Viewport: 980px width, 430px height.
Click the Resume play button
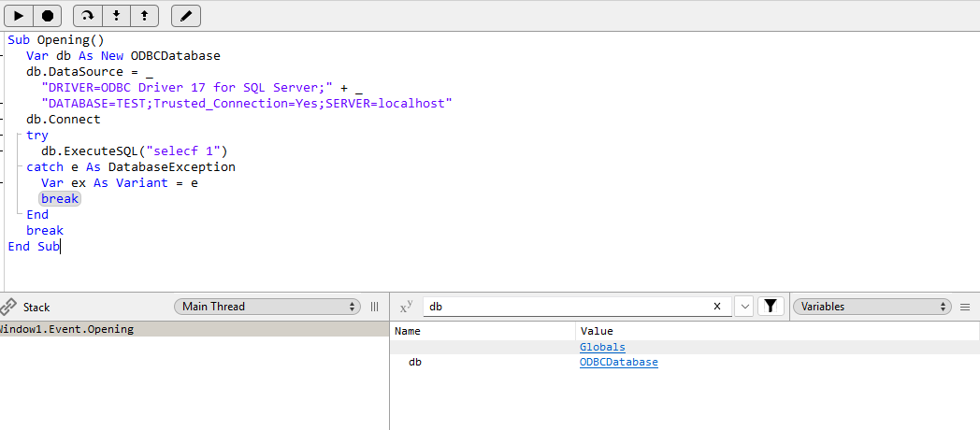pyautogui.click(x=19, y=16)
